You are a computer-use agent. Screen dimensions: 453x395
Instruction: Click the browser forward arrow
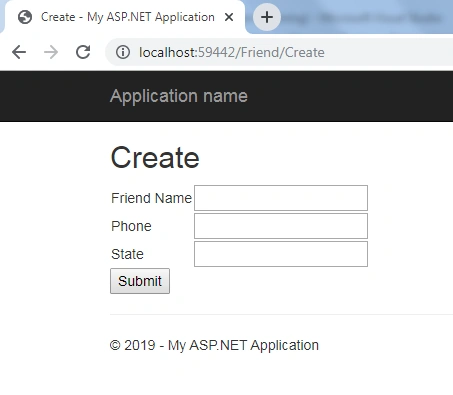(51, 52)
